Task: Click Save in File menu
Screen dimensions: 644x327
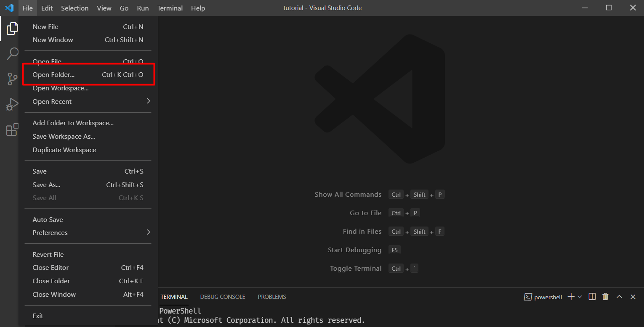Action: (88, 171)
